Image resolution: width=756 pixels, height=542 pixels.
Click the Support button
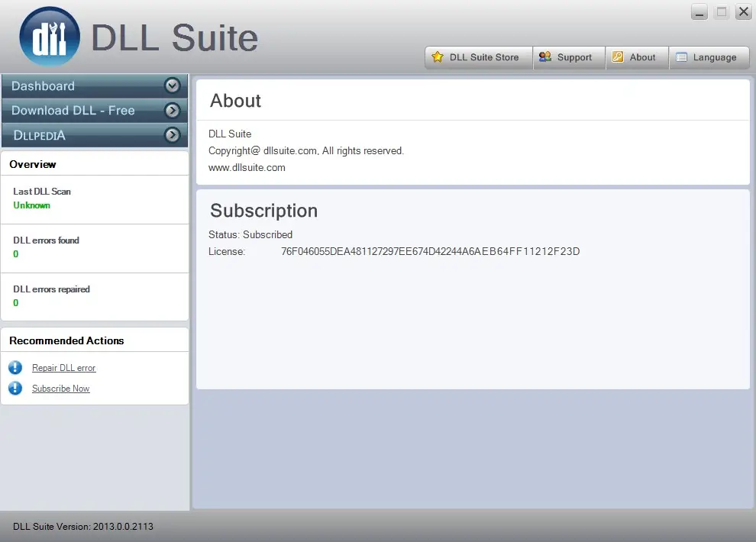coord(569,56)
